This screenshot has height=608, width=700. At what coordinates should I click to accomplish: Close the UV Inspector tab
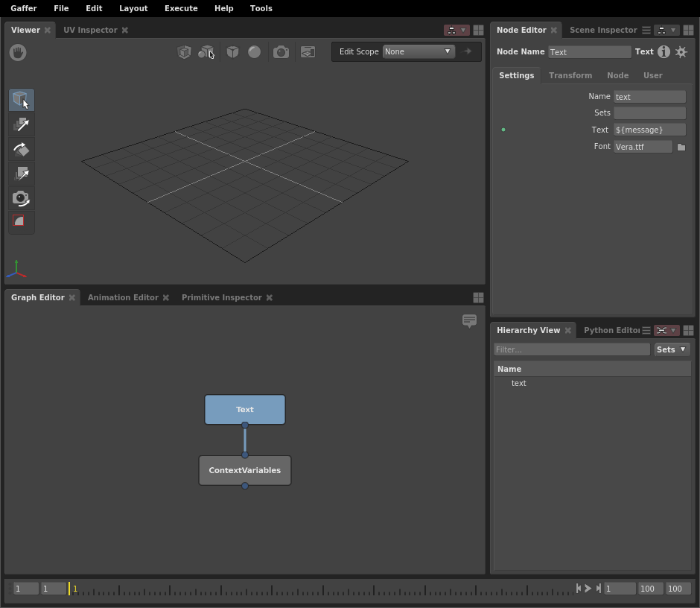click(x=125, y=30)
